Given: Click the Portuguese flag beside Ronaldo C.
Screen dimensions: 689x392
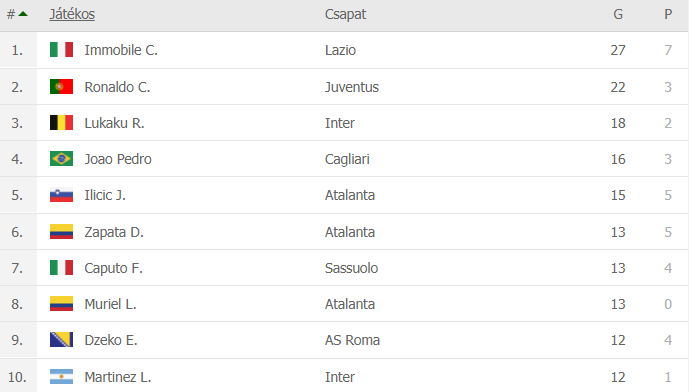Looking at the screenshot, I should point(62,87).
